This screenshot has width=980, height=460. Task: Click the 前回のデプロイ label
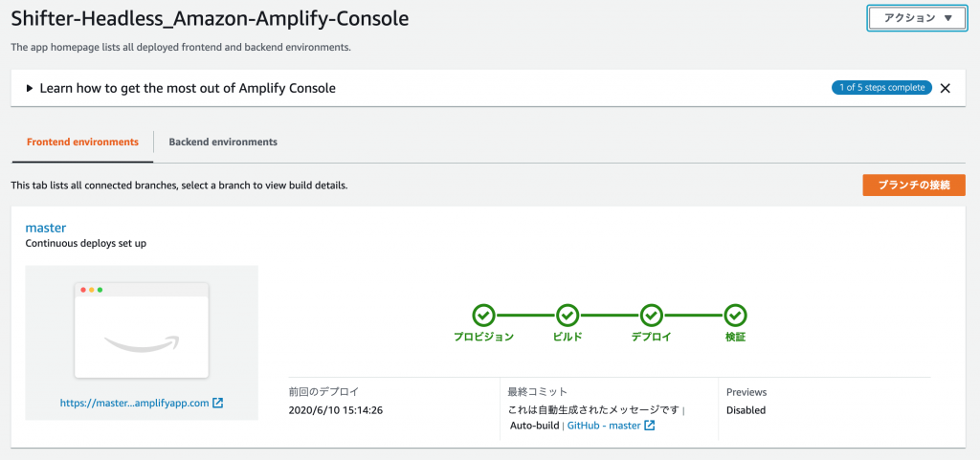[323, 393]
